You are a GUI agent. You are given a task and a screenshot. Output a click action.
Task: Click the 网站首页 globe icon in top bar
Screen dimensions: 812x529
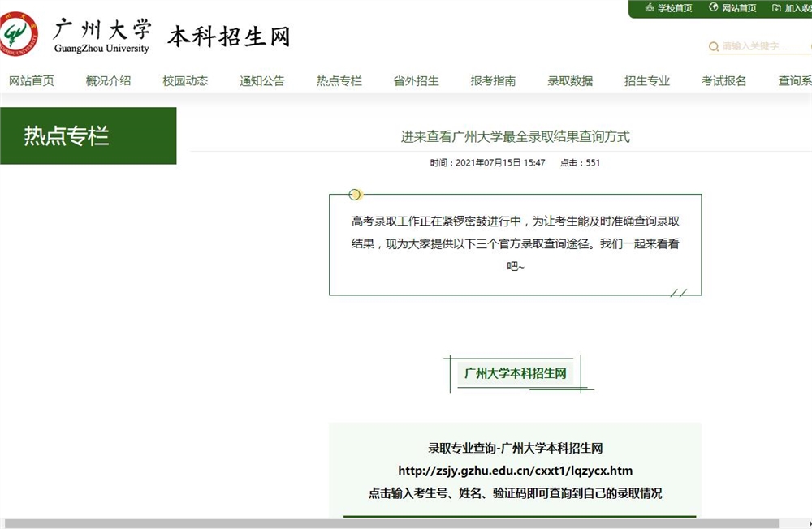click(x=714, y=7)
